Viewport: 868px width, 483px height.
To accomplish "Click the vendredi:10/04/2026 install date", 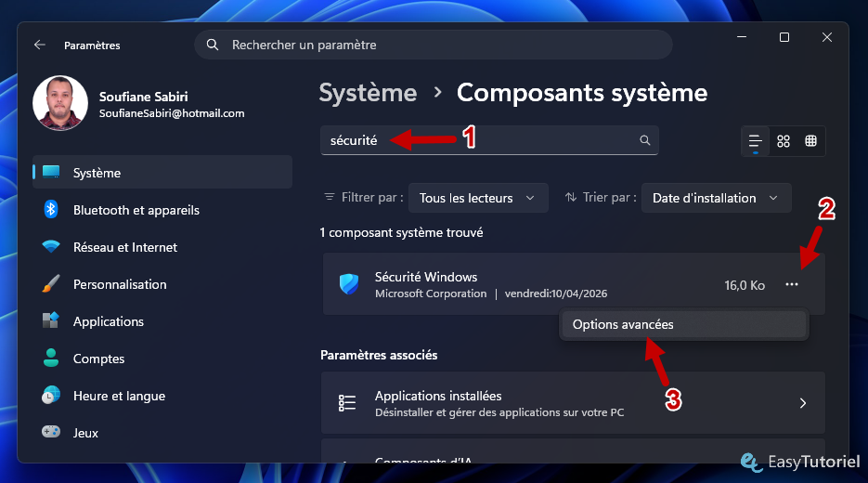I will pos(556,294).
